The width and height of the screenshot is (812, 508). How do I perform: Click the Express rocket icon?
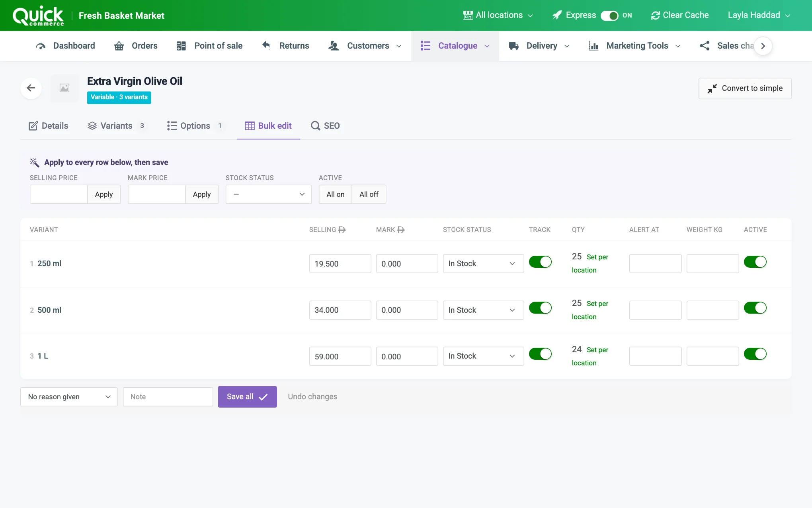(557, 15)
